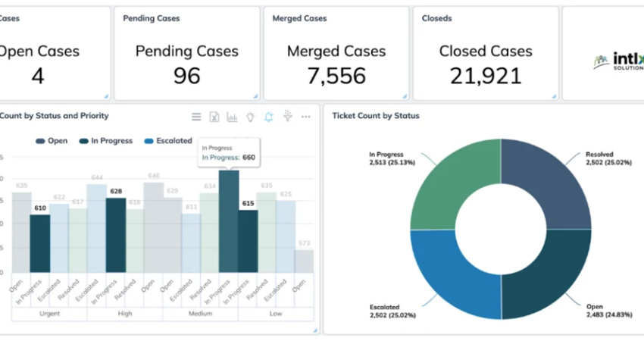The height and width of the screenshot is (341, 644).
Task: Click the highlighted 660 In Progress bar
Action: 229,224
